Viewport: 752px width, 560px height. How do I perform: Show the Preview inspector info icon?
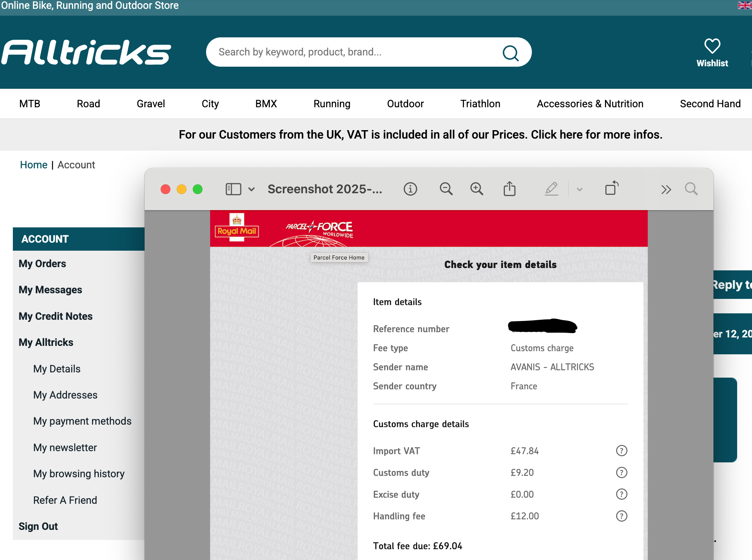click(x=410, y=189)
